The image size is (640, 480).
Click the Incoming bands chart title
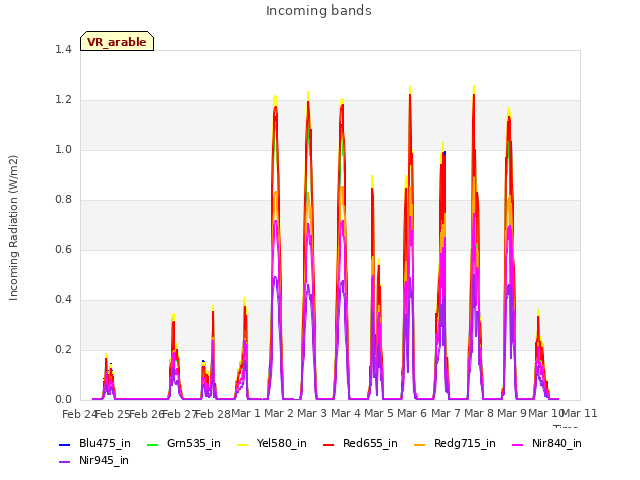(x=319, y=11)
